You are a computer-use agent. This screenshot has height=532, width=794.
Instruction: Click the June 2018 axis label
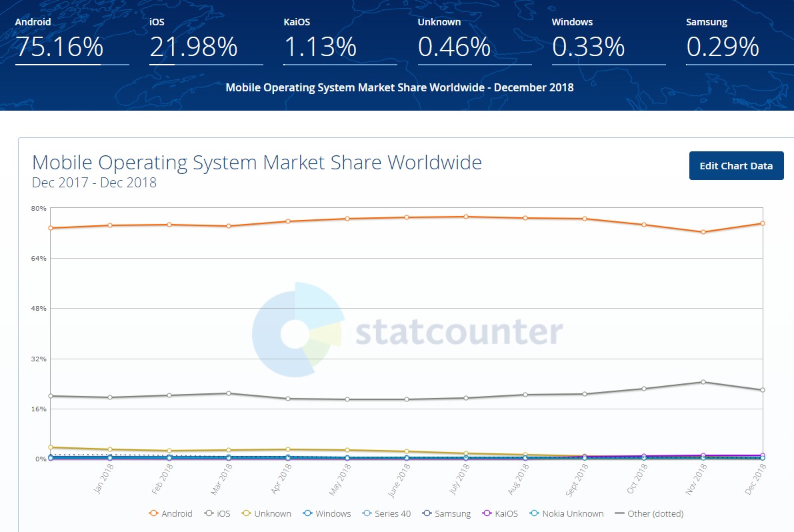399,481
